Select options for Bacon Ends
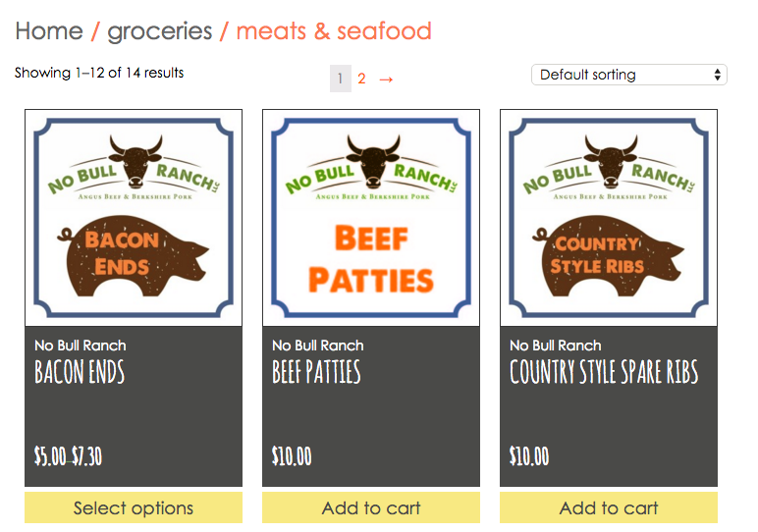This screenshot has width=758, height=532. (x=134, y=507)
